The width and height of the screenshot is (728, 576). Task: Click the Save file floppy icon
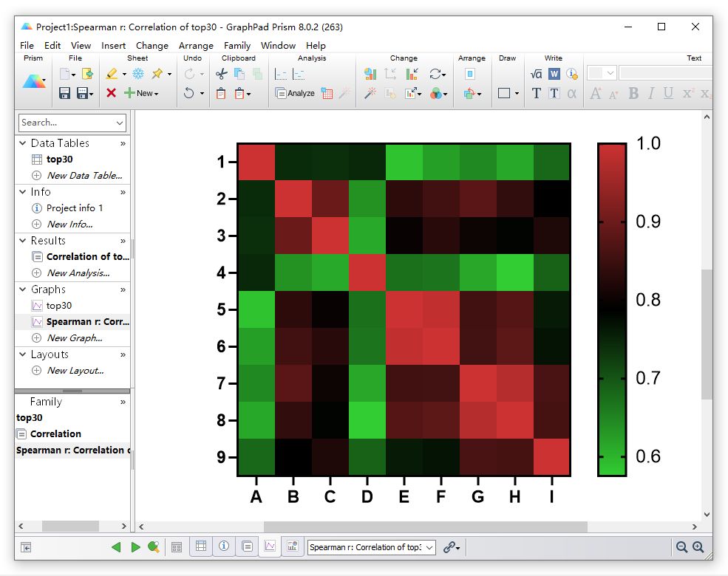[x=64, y=93]
